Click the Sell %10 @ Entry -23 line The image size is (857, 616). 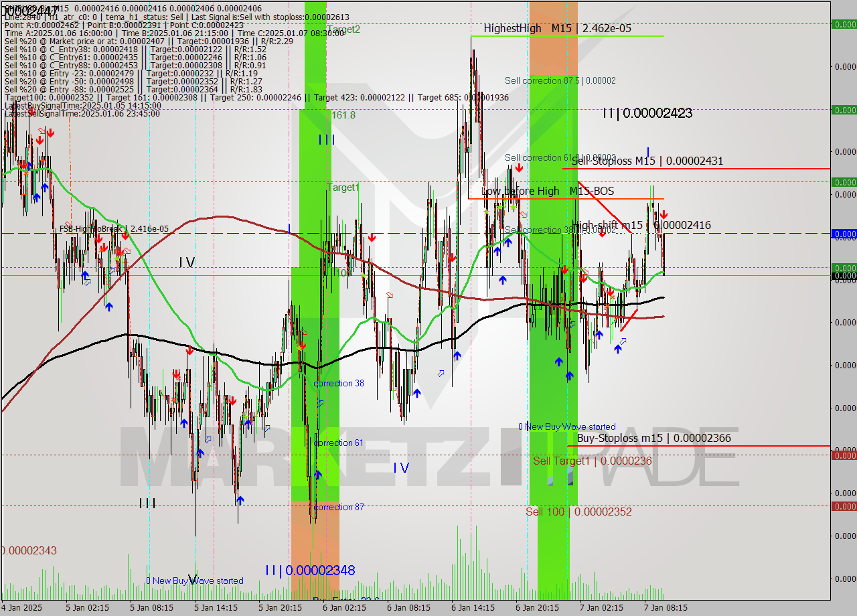(x=131, y=73)
